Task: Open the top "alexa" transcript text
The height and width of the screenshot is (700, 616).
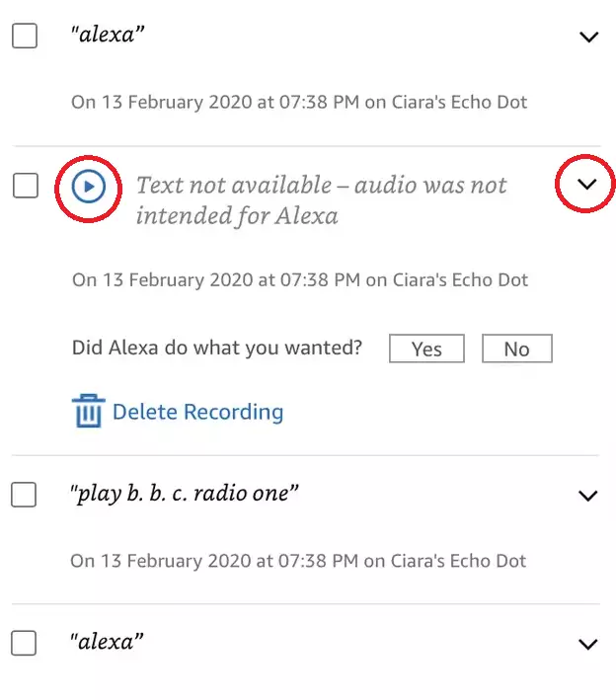Action: [x=108, y=37]
